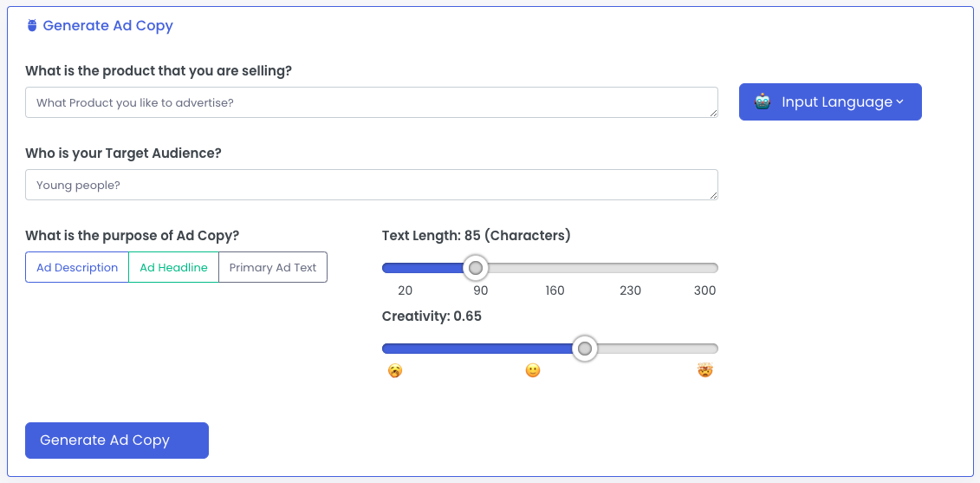The width and height of the screenshot is (980, 483).
Task: Click the 160 mark on Text Length slider
Action: pos(555,290)
